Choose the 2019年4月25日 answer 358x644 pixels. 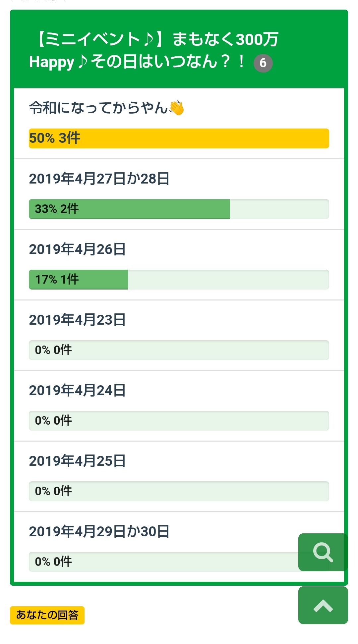click(77, 461)
